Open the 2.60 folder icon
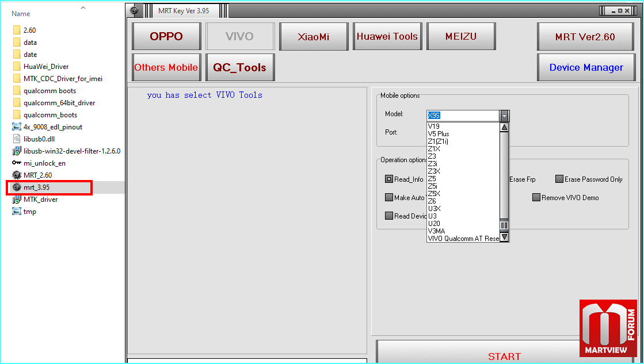The image size is (644, 364). coord(17,30)
